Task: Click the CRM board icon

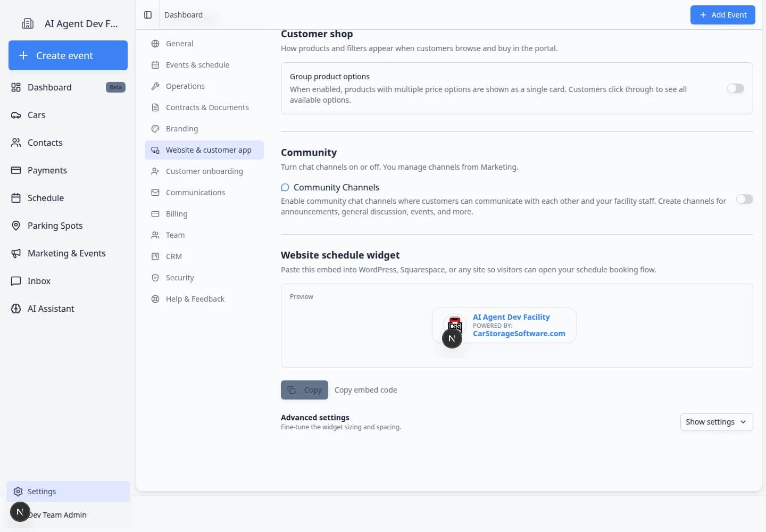Action: (155, 256)
